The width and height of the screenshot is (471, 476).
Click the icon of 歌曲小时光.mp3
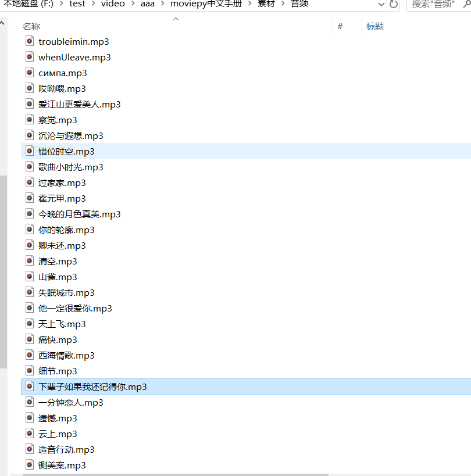(x=30, y=167)
